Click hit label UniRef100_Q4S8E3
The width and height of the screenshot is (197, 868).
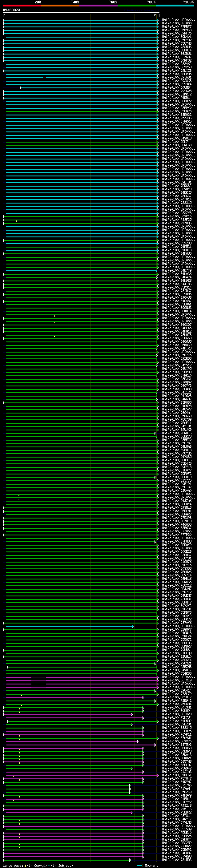[x=176, y=138]
